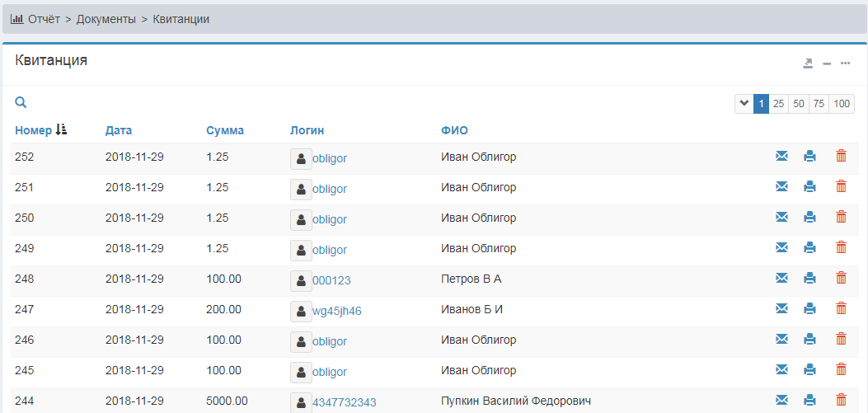Collapse the Квитанция panel with the minus icon
This screenshot has width=868, height=413.
(x=827, y=63)
